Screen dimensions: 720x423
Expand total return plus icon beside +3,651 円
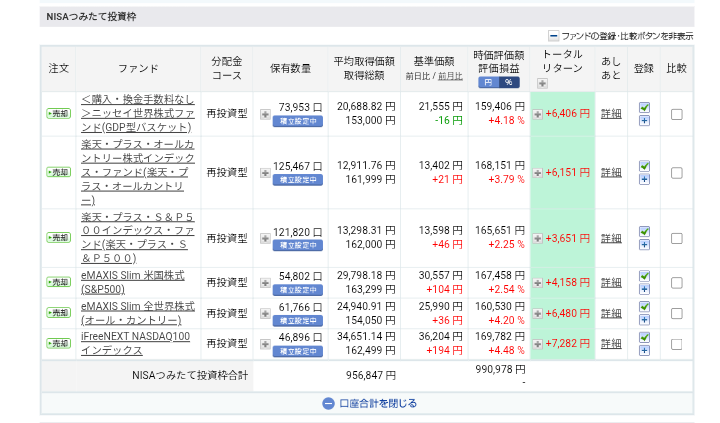pyautogui.click(x=538, y=238)
